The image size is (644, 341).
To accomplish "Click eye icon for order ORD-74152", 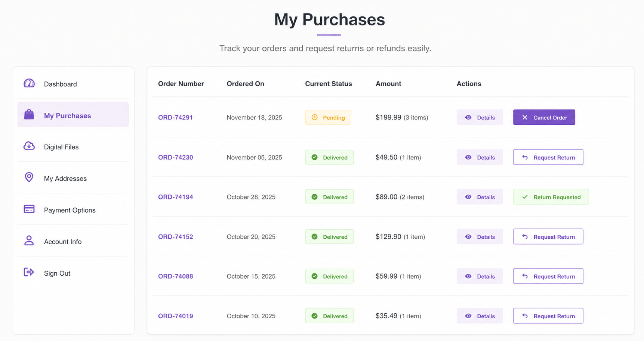I will click(x=468, y=237).
